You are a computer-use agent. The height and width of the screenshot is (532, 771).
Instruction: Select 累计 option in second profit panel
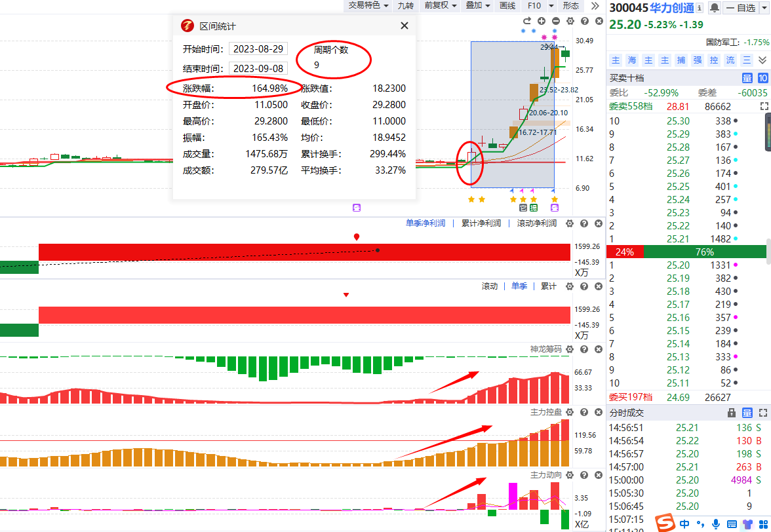point(548,286)
